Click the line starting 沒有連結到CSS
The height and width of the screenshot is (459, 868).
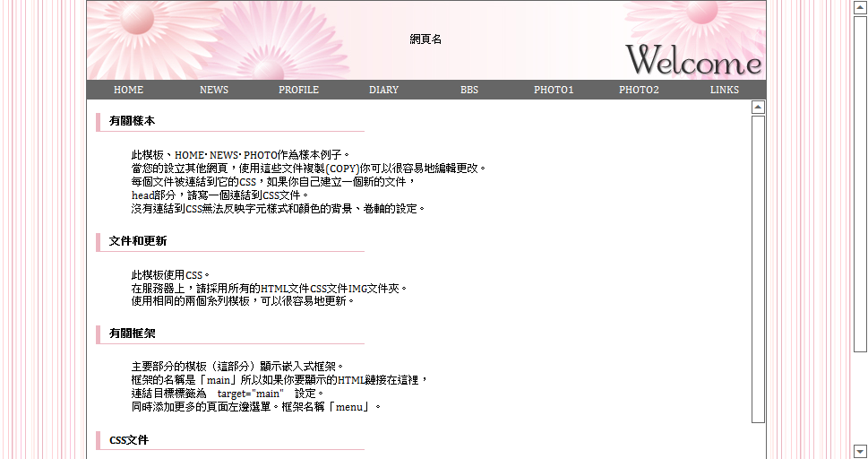tap(279, 209)
